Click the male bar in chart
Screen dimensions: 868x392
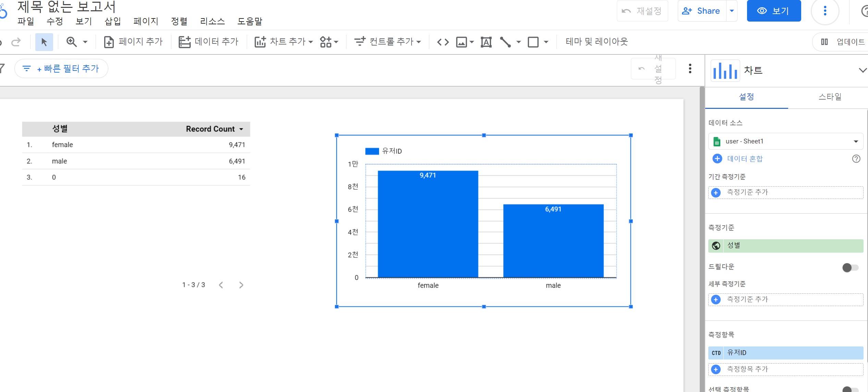pos(553,241)
